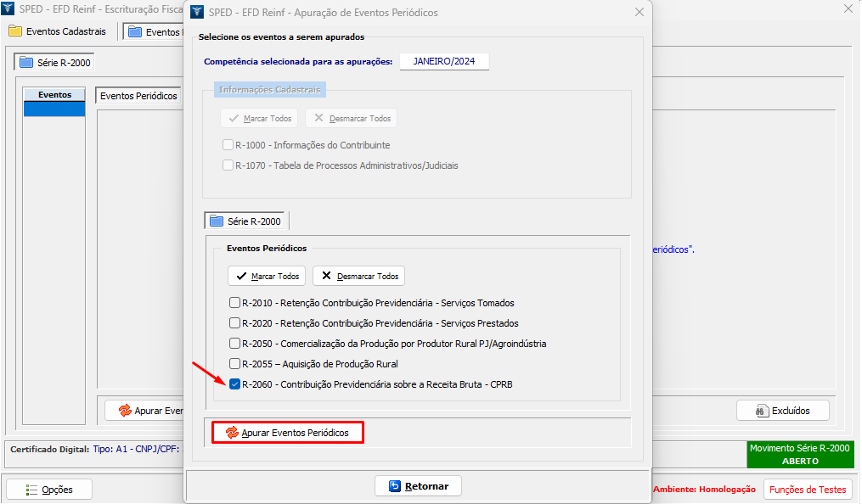
Task: Open the Eventos Periódicos tab in background
Action: [x=138, y=96]
